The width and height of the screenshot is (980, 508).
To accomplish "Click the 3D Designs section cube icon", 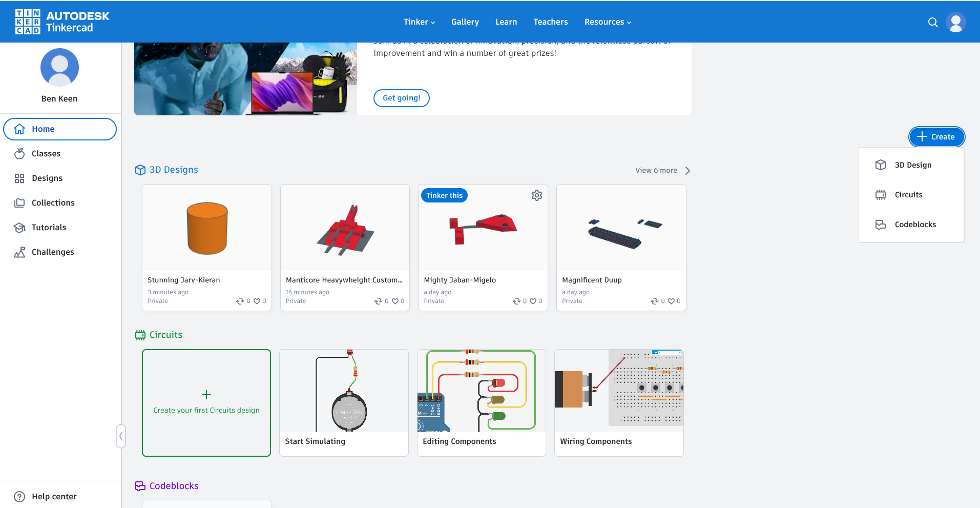I will [140, 170].
